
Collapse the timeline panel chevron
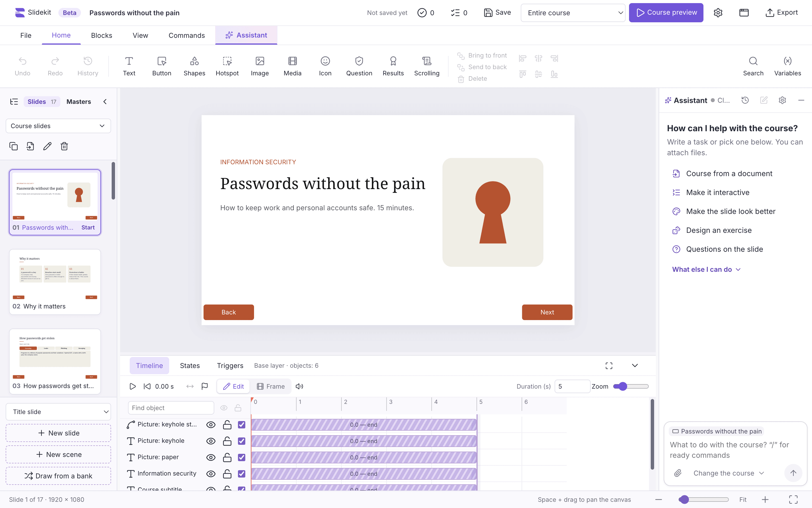(634, 365)
